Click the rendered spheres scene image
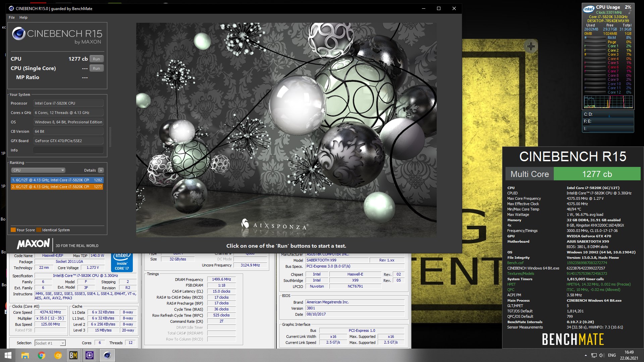Image resolution: width=644 pixels, height=362 pixels. (x=286, y=130)
